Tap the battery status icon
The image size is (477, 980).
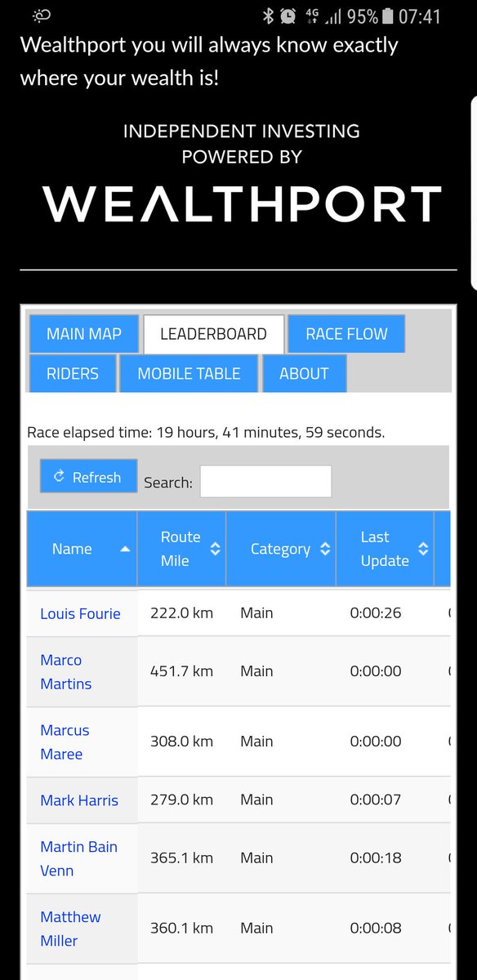[x=388, y=16]
